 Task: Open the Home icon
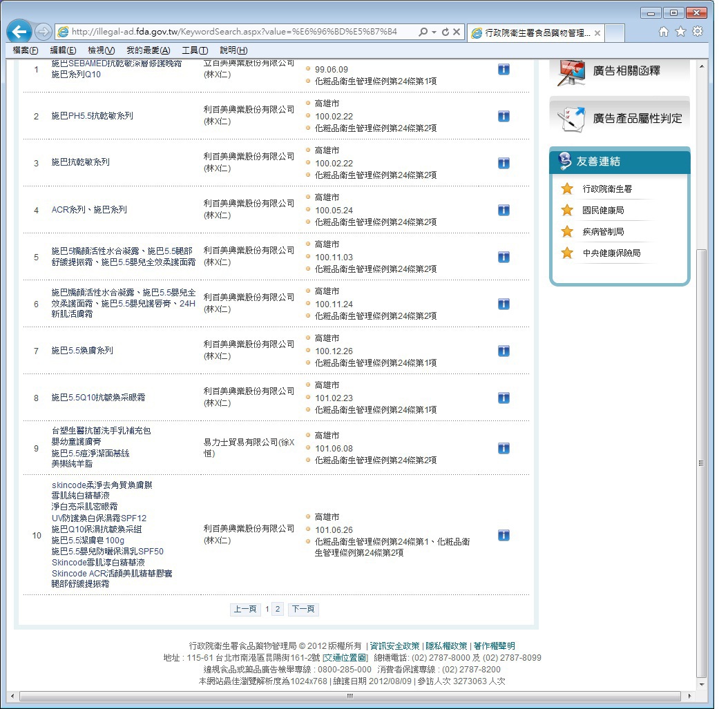[664, 32]
